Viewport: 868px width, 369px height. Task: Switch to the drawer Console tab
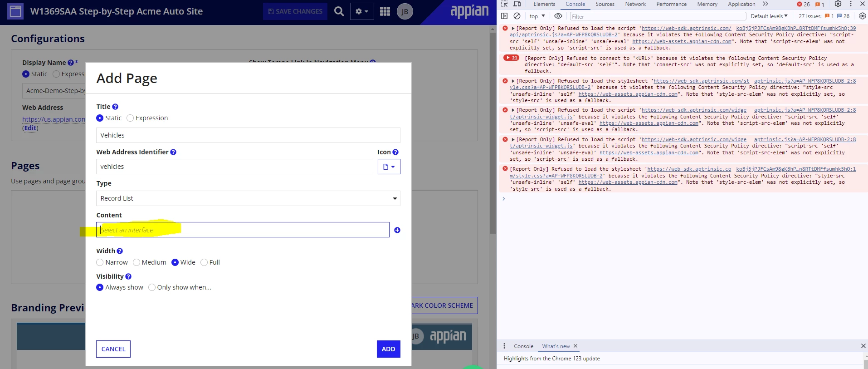click(x=523, y=346)
